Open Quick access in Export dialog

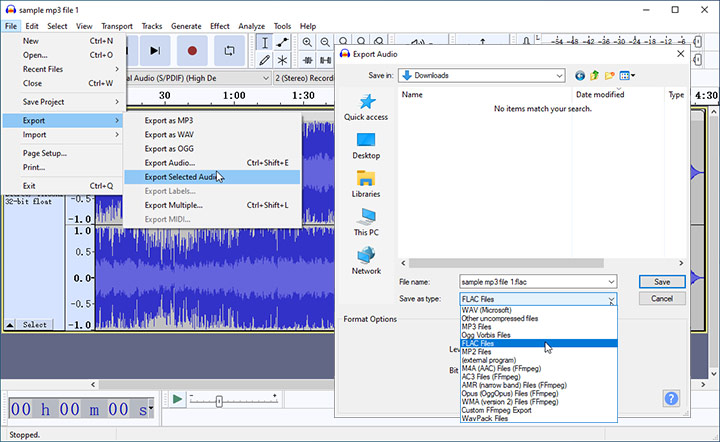click(x=366, y=107)
